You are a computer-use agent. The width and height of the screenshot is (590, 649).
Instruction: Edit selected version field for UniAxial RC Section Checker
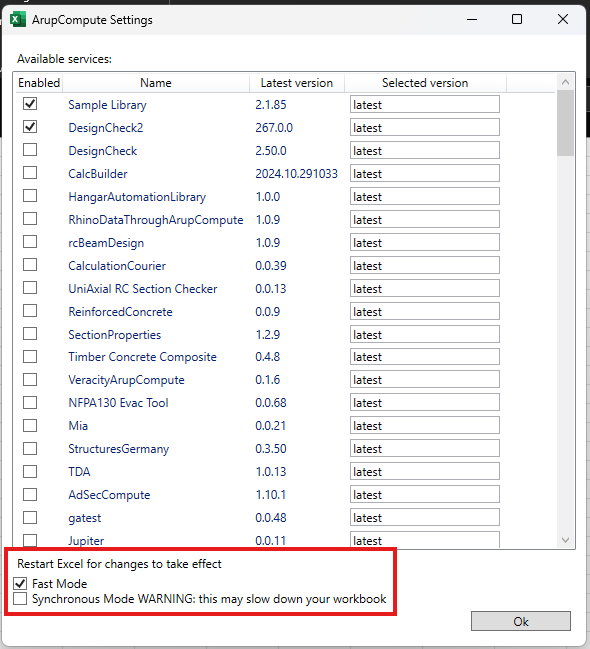tap(425, 288)
